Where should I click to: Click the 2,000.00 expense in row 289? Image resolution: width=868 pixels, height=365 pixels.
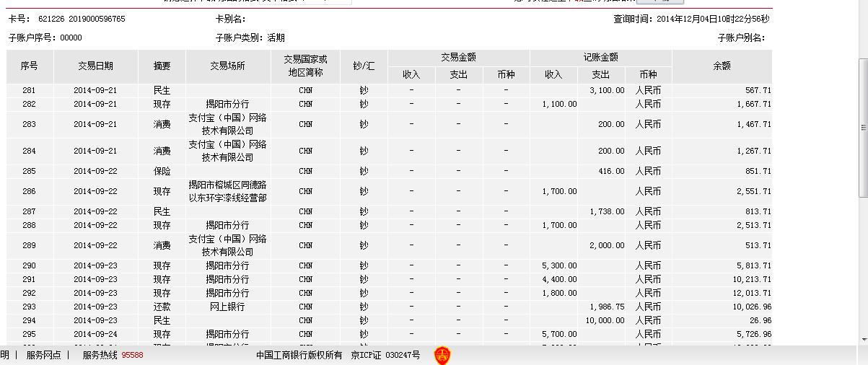[607, 245]
